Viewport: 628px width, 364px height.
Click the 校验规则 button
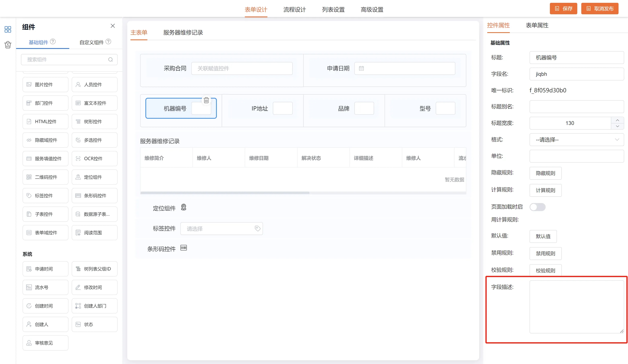545,270
